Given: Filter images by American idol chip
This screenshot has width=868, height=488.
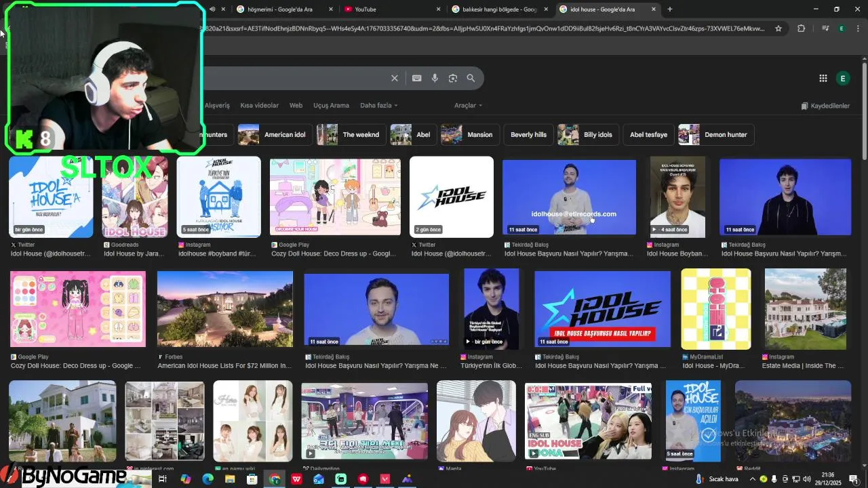Looking at the screenshot, I should (x=275, y=135).
